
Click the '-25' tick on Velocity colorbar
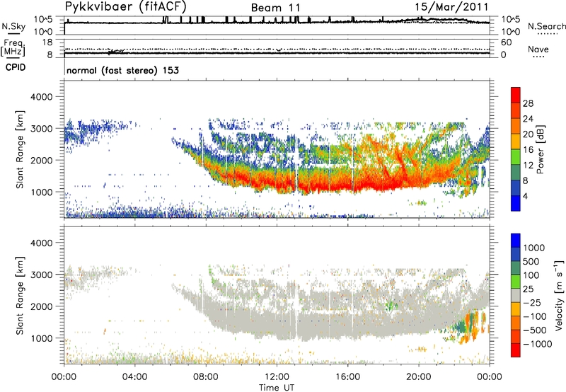(x=533, y=302)
